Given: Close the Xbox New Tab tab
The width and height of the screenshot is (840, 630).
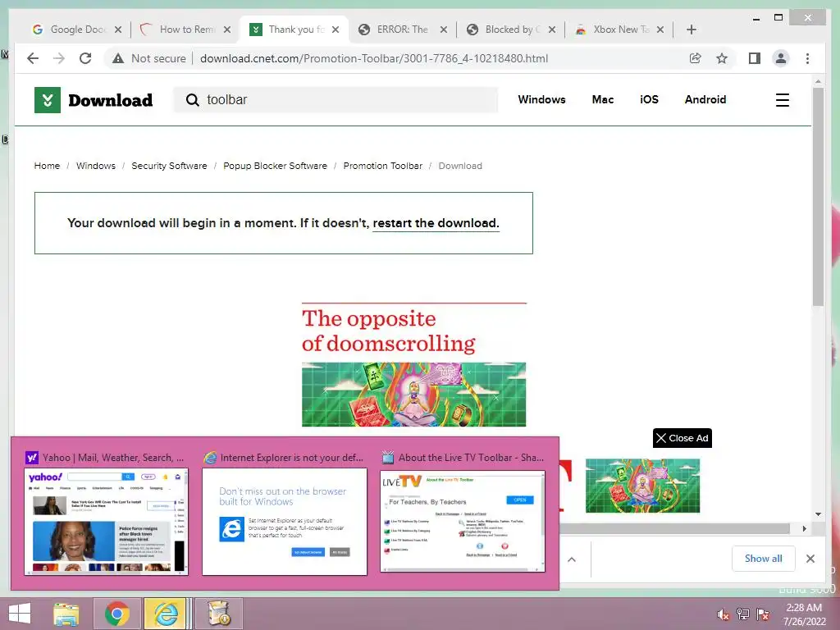Looking at the screenshot, I should (x=660, y=30).
